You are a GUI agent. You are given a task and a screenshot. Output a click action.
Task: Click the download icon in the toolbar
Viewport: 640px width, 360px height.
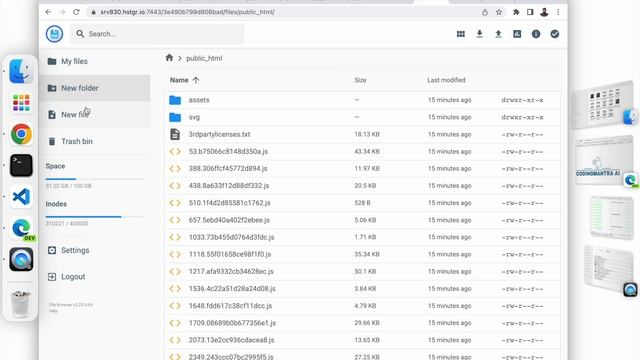[x=480, y=34]
